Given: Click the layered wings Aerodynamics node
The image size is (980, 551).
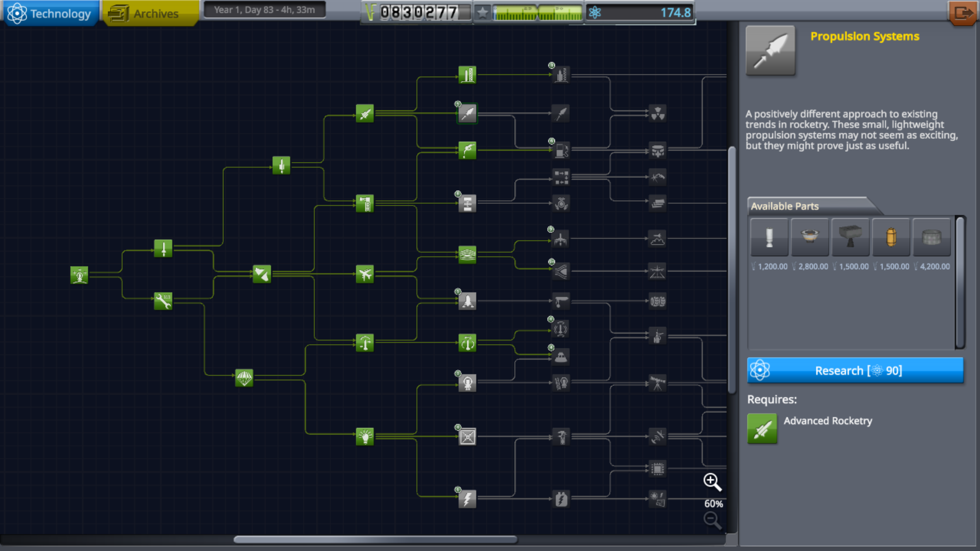Looking at the screenshot, I should [x=467, y=254].
